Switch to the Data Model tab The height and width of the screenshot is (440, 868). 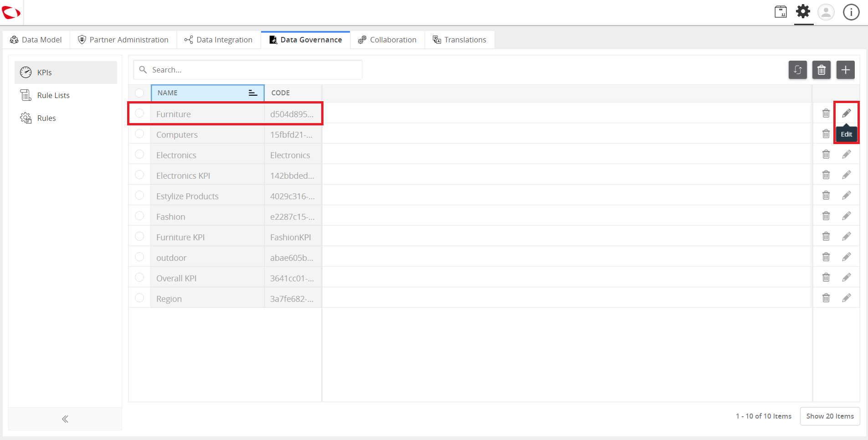coord(36,40)
